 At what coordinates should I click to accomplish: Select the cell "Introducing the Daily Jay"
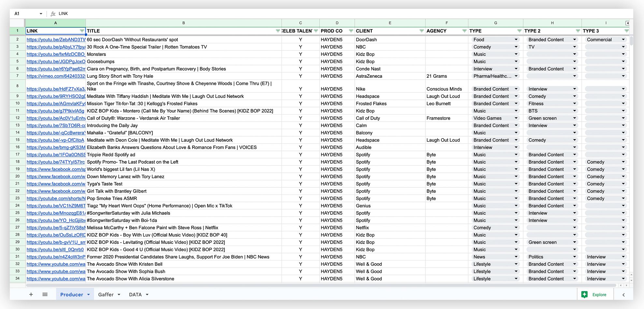click(x=184, y=126)
